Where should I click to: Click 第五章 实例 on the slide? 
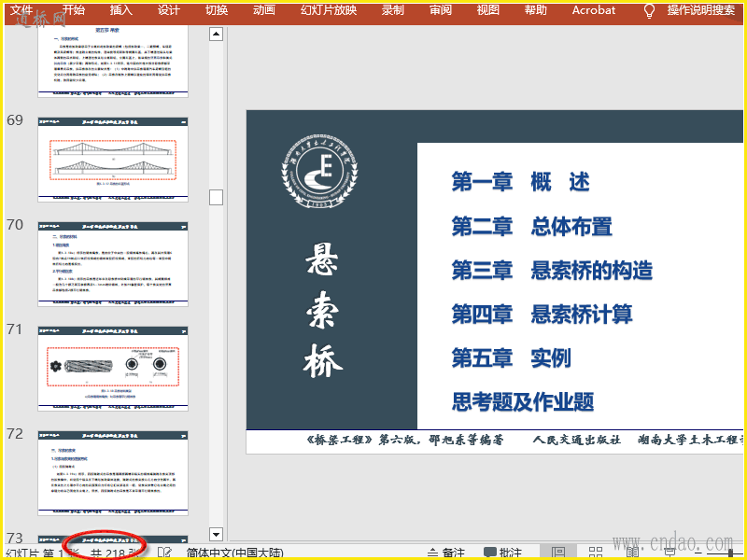[x=511, y=358]
